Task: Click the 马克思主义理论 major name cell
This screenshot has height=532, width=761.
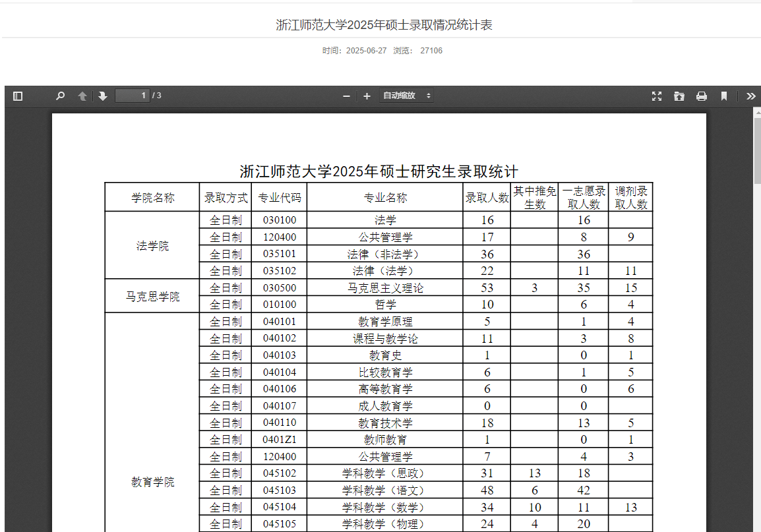Action: pos(385,288)
